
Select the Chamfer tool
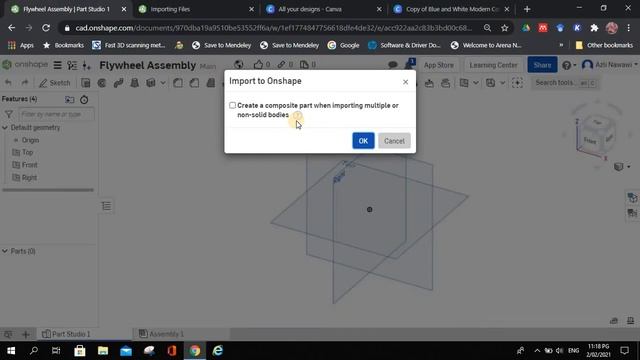[x=194, y=83]
